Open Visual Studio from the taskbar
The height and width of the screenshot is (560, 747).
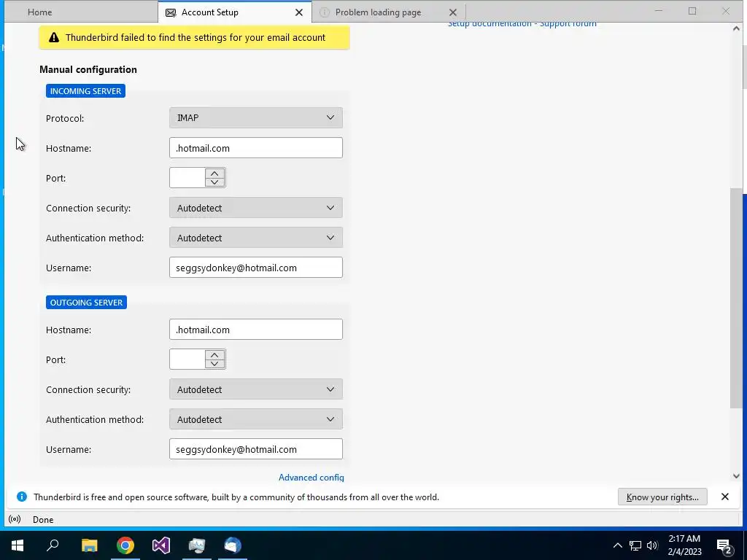[x=161, y=545]
